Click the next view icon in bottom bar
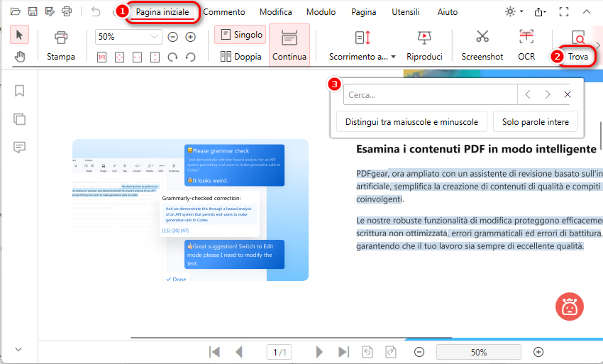Image resolution: width=603 pixels, height=364 pixels. [x=391, y=352]
